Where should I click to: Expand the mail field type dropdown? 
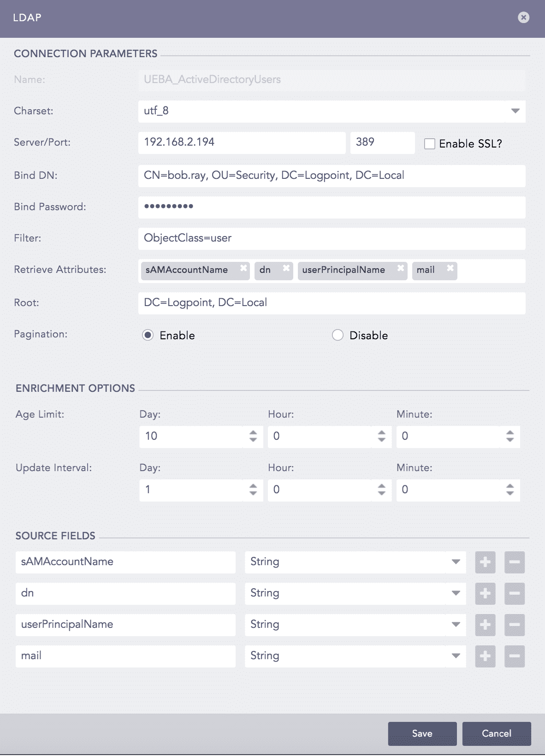456,656
